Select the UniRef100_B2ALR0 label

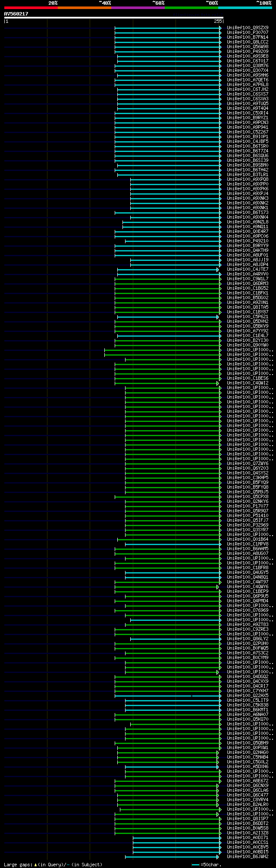[x=248, y=804]
